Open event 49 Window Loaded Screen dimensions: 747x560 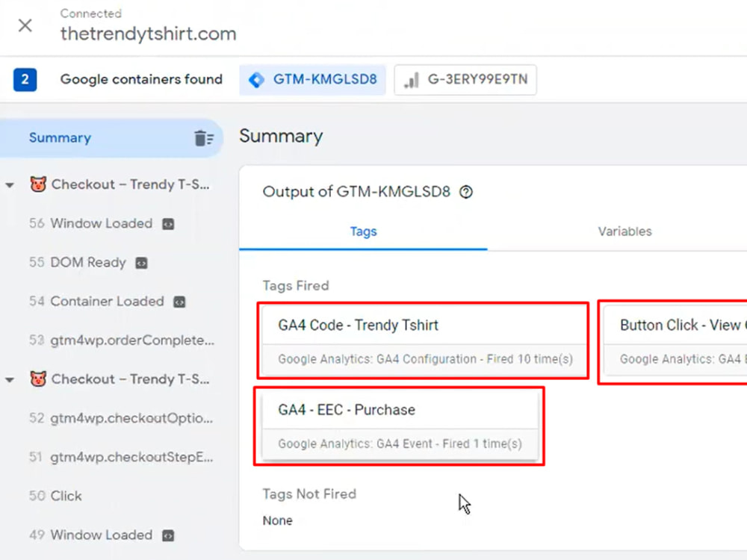(90, 535)
